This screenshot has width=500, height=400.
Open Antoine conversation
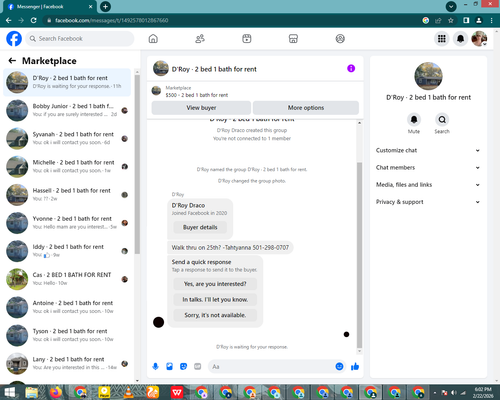point(67,307)
